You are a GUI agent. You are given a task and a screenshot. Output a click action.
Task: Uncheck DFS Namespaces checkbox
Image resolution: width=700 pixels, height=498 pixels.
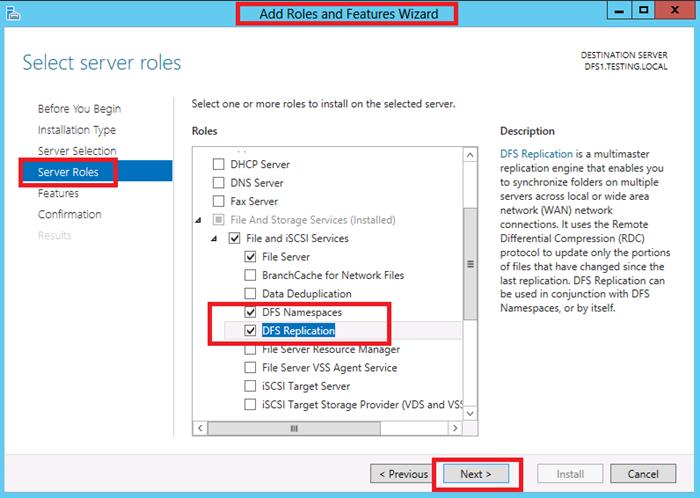click(250, 312)
